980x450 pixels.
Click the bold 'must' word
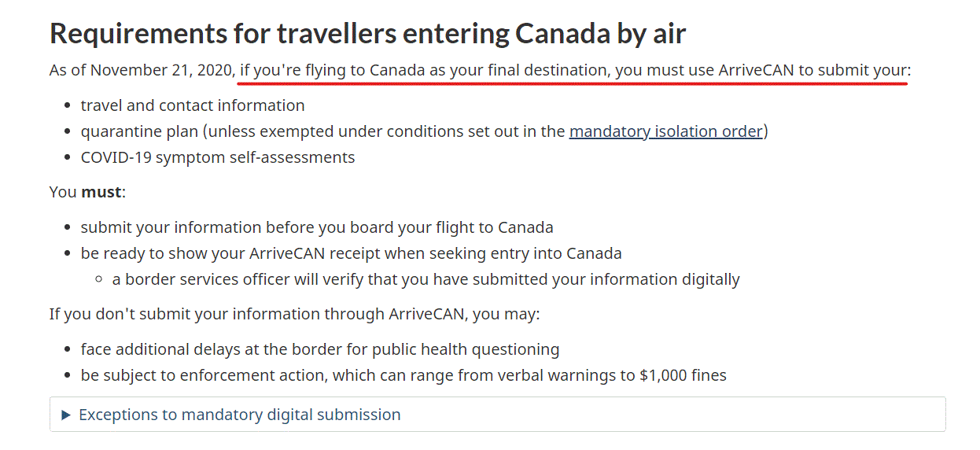pos(101,192)
